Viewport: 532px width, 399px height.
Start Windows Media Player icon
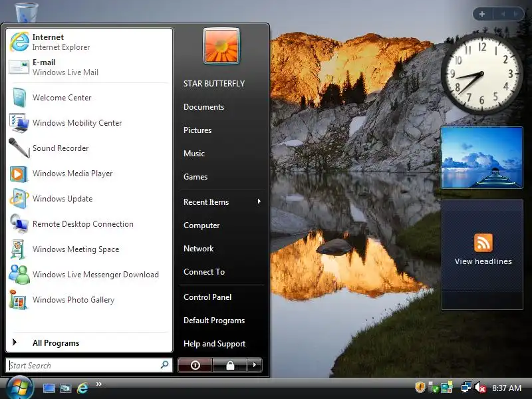tap(19, 174)
